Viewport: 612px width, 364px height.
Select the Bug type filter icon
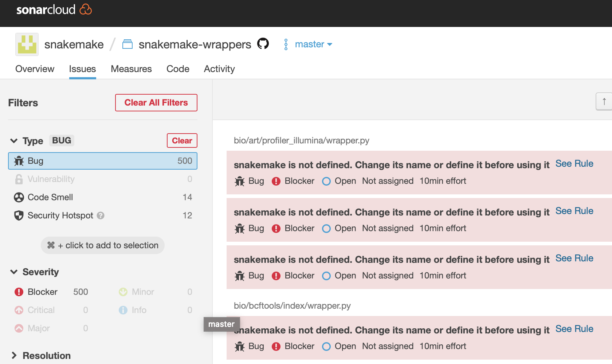pyautogui.click(x=19, y=161)
